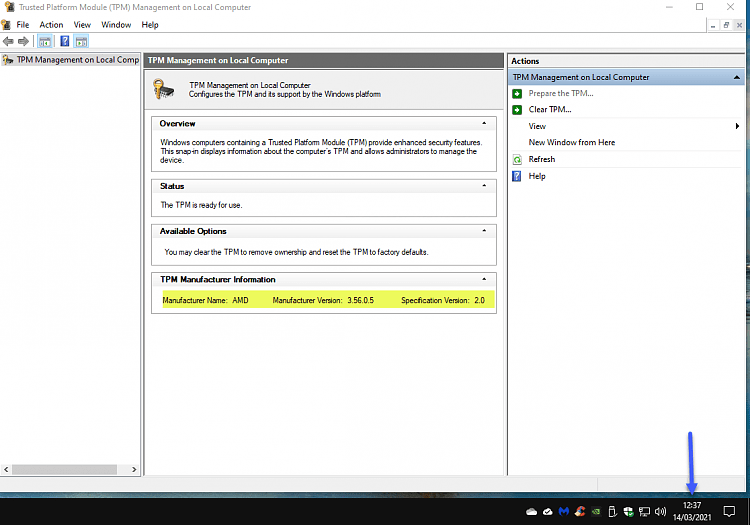Collapse the TPM Manufacturer Information section
Screen dimensions: 750x525
click(484, 279)
